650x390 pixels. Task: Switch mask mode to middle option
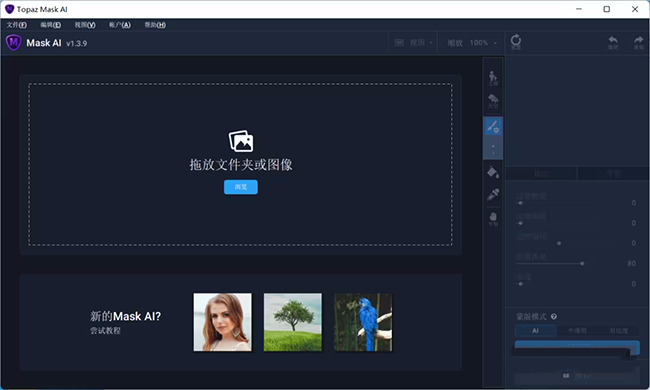pos(577,330)
